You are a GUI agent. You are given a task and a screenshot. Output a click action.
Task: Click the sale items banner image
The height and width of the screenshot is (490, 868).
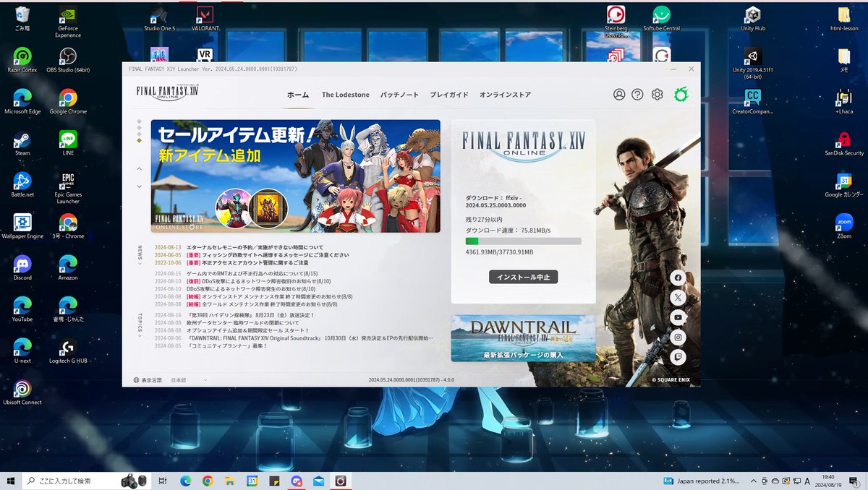[295, 176]
